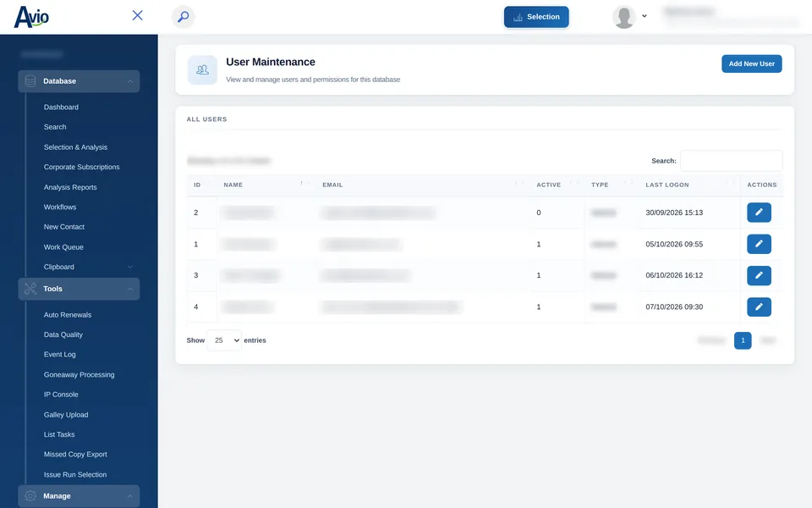The height and width of the screenshot is (508, 812).
Task: Open Galley Upload
Action: click(66, 415)
